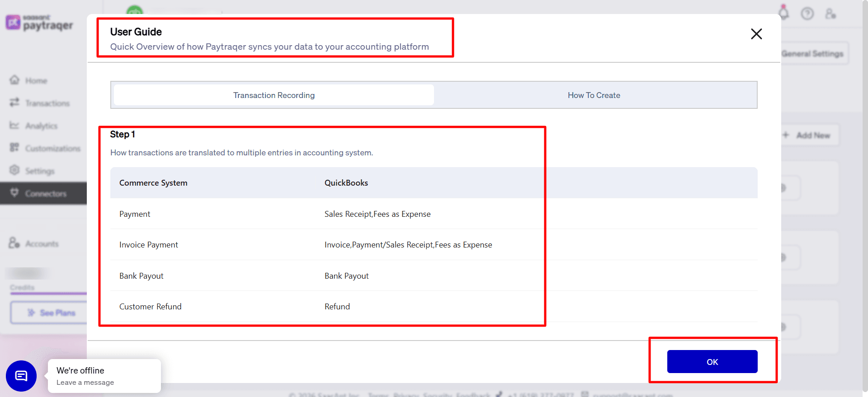Open Transactions via its arrows icon
Viewport: 868px width, 397px height.
14,103
